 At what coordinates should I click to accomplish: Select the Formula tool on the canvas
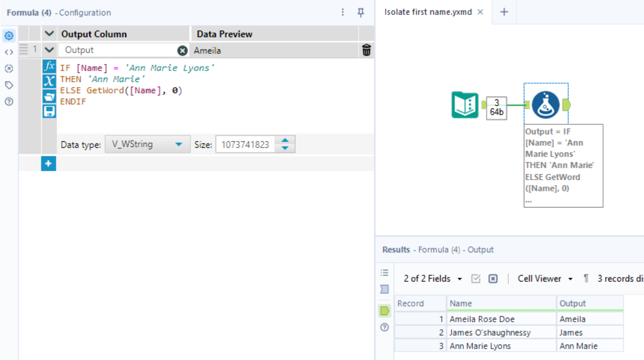[545, 104]
